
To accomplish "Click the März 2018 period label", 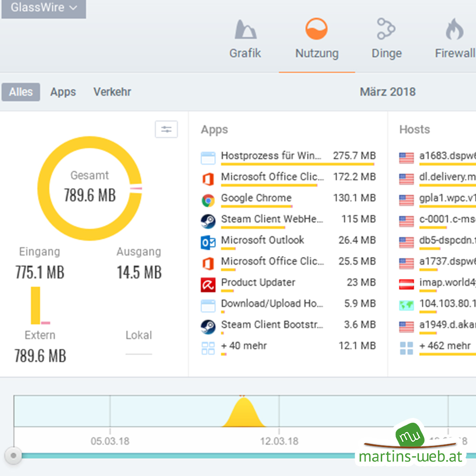I will coord(387,92).
